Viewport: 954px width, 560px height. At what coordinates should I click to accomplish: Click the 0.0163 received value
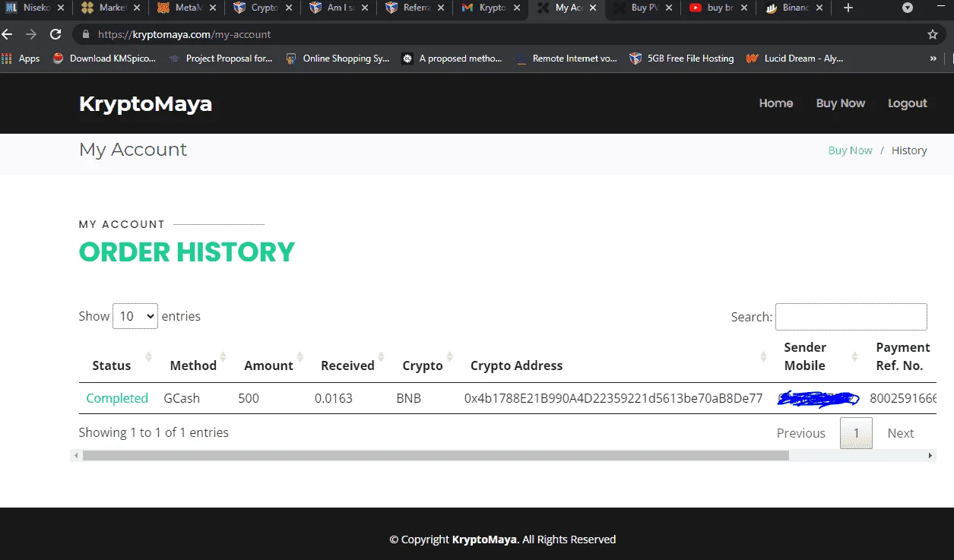coord(334,398)
